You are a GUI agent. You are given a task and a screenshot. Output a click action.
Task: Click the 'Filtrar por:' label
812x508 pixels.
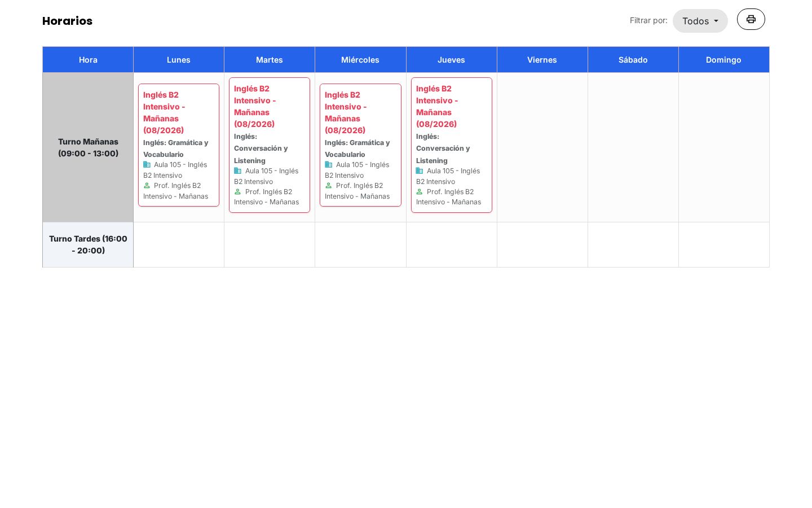pos(648,20)
